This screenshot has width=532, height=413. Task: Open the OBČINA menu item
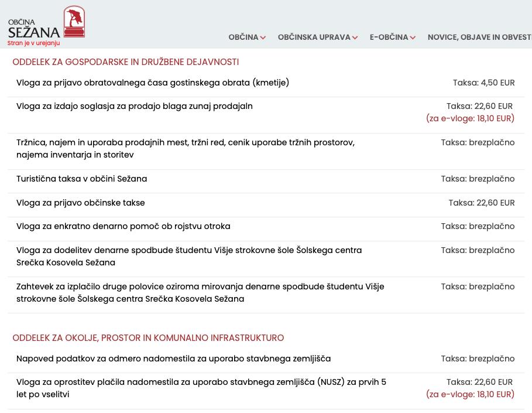243,37
